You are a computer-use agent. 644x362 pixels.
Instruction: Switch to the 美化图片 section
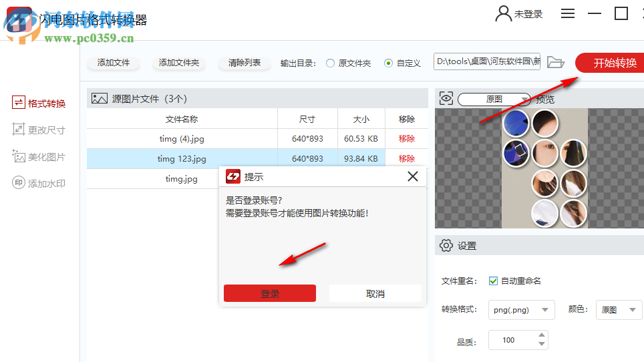[x=39, y=156]
